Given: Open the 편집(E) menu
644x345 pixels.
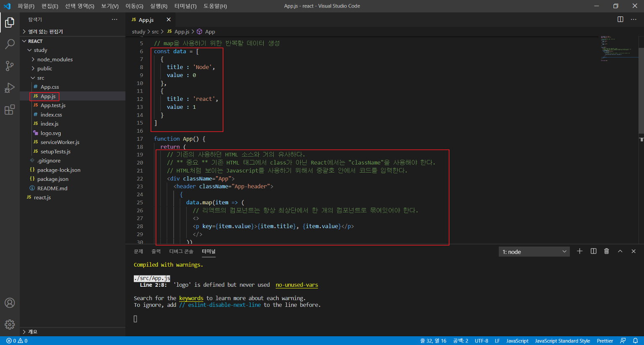Looking at the screenshot, I should click(x=50, y=6).
